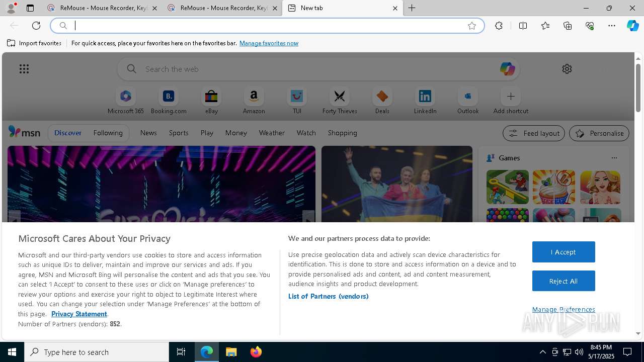The image size is (644, 362).
Task: Open the Amazon shortcut
Action: tap(254, 101)
